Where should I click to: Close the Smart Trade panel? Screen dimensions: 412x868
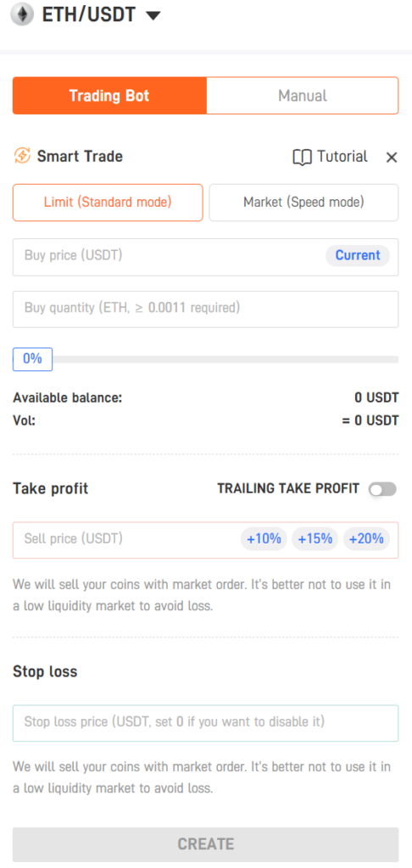coord(392,158)
